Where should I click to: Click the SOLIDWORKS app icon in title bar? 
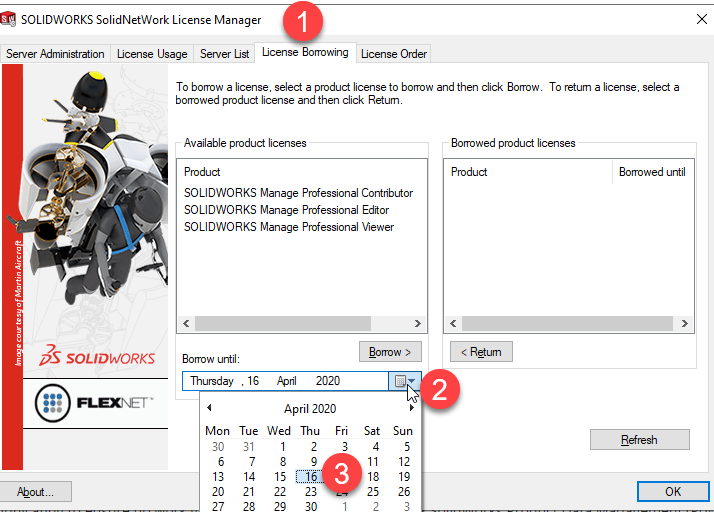tap(9, 19)
